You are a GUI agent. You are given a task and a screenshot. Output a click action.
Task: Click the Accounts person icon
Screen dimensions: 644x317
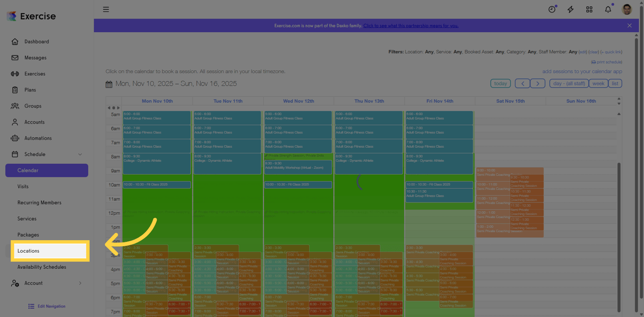[15, 122]
